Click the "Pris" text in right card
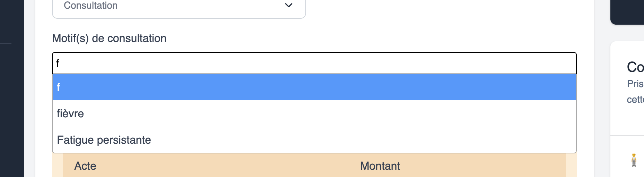Image resolution: width=644 pixels, height=177 pixels. click(x=635, y=84)
